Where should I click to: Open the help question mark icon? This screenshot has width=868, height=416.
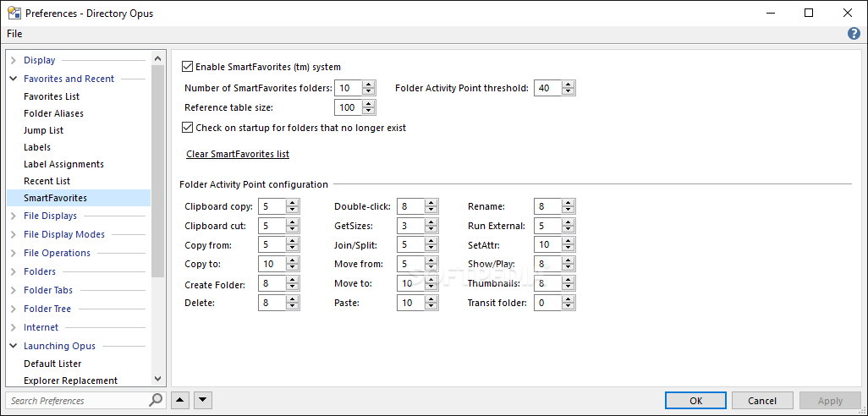pyautogui.click(x=854, y=34)
